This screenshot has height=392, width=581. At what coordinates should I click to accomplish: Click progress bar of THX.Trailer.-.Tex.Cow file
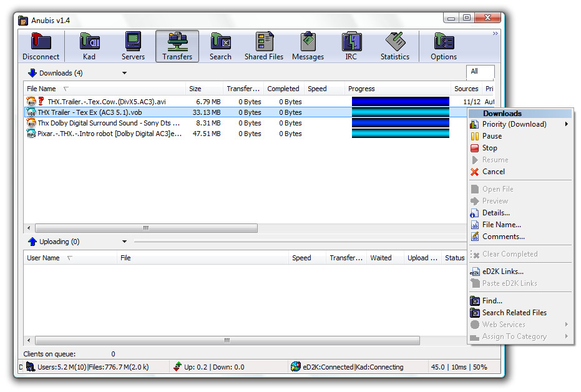401,102
